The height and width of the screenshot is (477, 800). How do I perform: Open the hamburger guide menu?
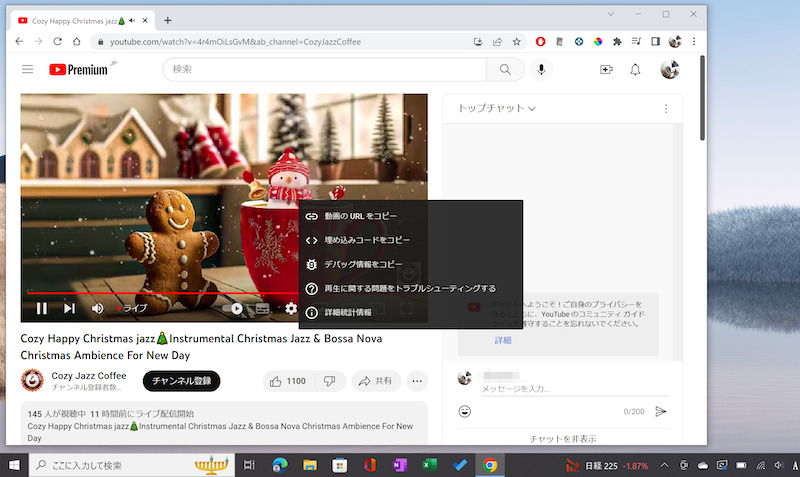click(x=27, y=69)
